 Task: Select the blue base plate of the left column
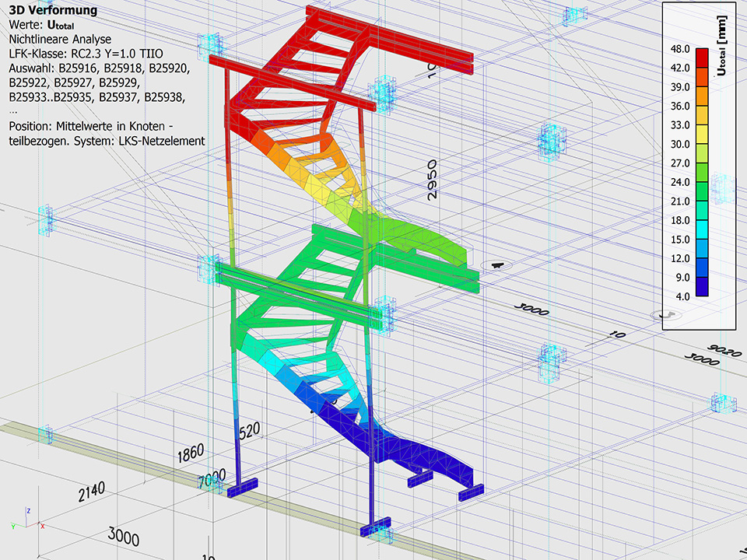[x=243, y=487]
